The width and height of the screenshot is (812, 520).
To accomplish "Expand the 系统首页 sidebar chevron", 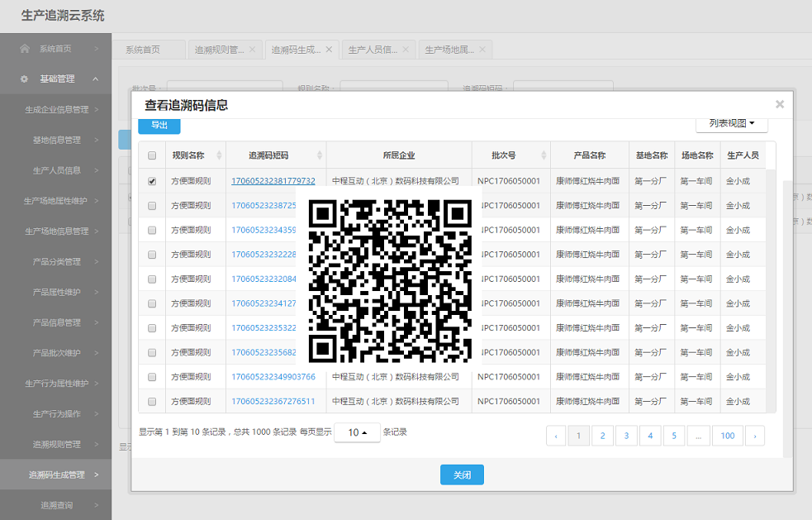I will [97, 49].
